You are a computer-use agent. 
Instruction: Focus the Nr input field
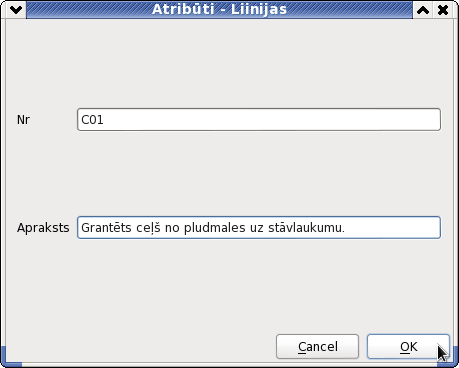pos(259,119)
